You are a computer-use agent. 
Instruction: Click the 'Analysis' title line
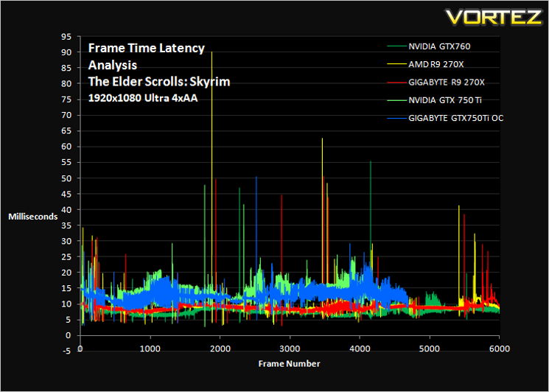pyautogui.click(x=113, y=65)
